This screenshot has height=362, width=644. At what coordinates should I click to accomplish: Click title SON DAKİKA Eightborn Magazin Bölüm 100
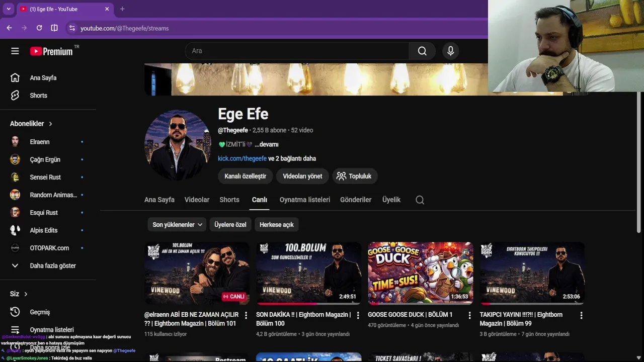point(303,319)
